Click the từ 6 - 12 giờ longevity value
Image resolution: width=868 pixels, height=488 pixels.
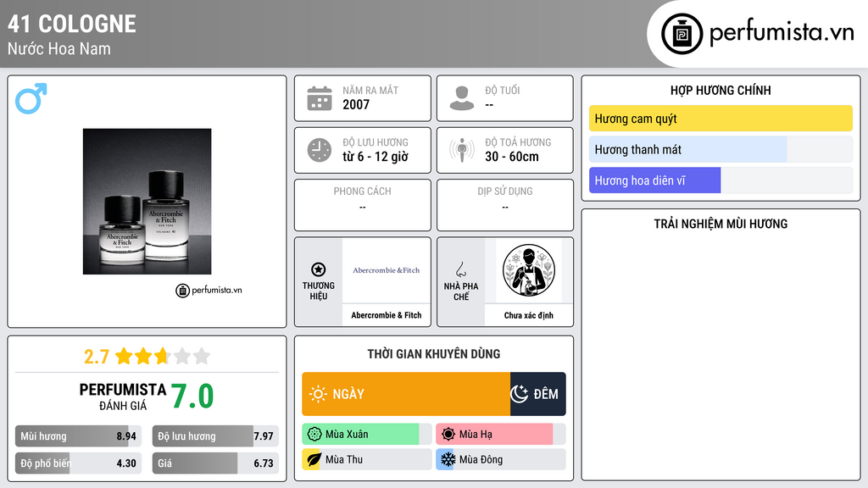coord(376,157)
